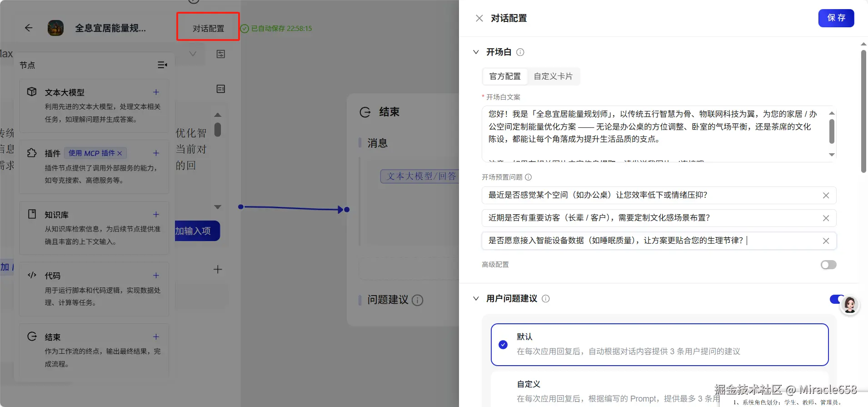Select the 自定义 suggestion option
The width and height of the screenshot is (868, 407).
click(659, 390)
